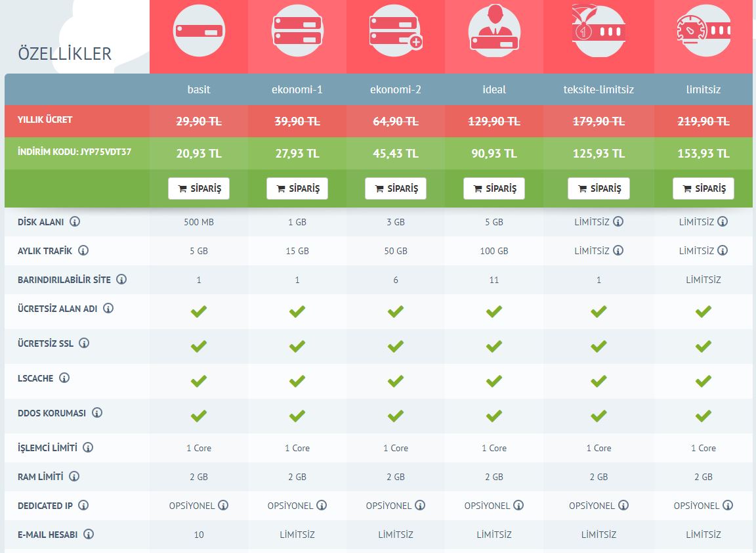The height and width of the screenshot is (553, 756).
Task: Click the teksite-limitsiz medal icon
Action: pyautogui.click(x=598, y=30)
